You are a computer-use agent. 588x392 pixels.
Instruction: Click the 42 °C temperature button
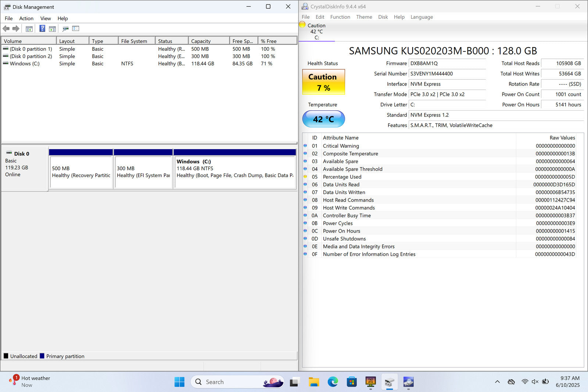[323, 119]
